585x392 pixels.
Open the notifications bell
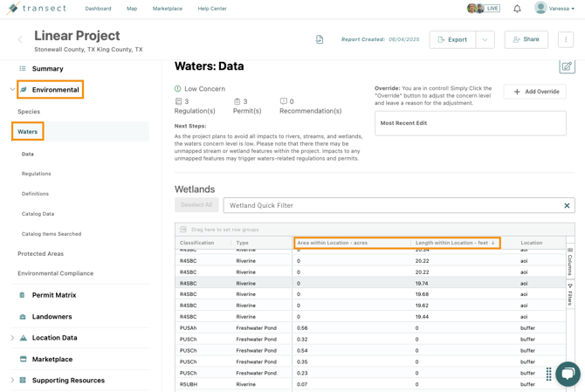(x=517, y=9)
